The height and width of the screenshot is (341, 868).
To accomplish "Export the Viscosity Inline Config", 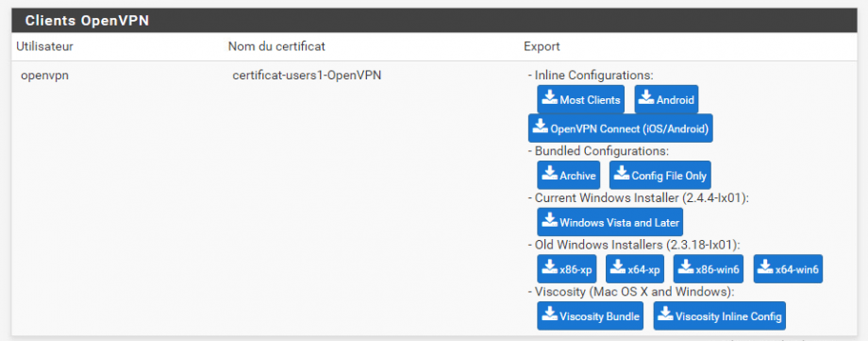I will pos(720,316).
